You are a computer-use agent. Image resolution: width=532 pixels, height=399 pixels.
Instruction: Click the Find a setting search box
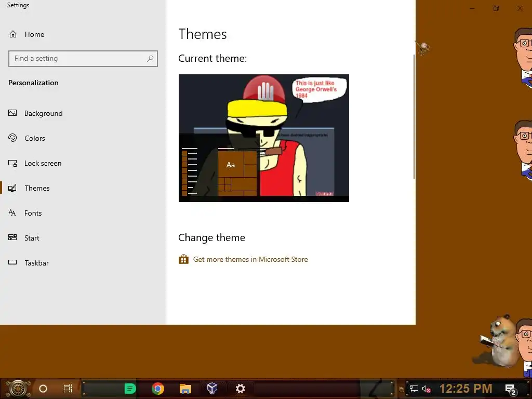[x=83, y=58]
